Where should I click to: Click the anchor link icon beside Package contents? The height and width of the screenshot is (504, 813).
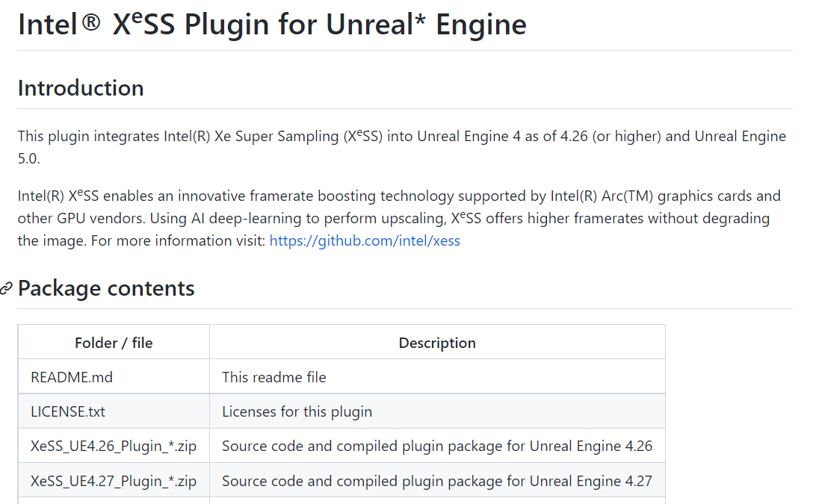coord(6,288)
